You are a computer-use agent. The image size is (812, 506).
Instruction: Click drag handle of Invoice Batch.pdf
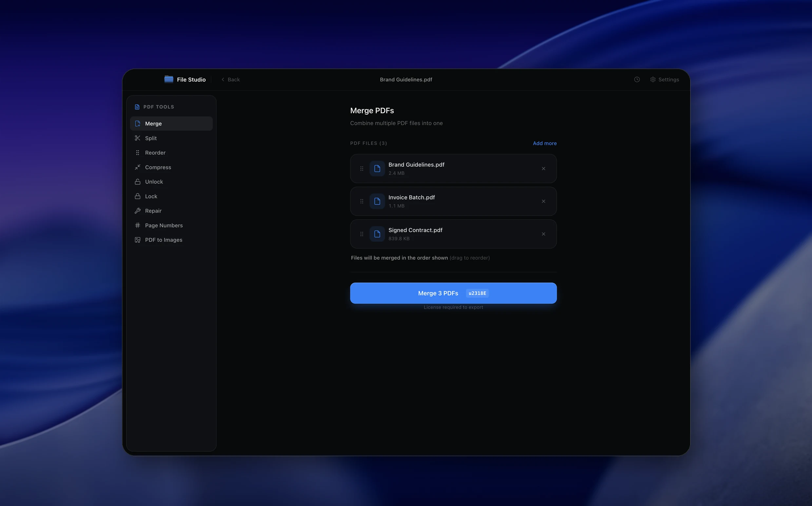tap(362, 201)
